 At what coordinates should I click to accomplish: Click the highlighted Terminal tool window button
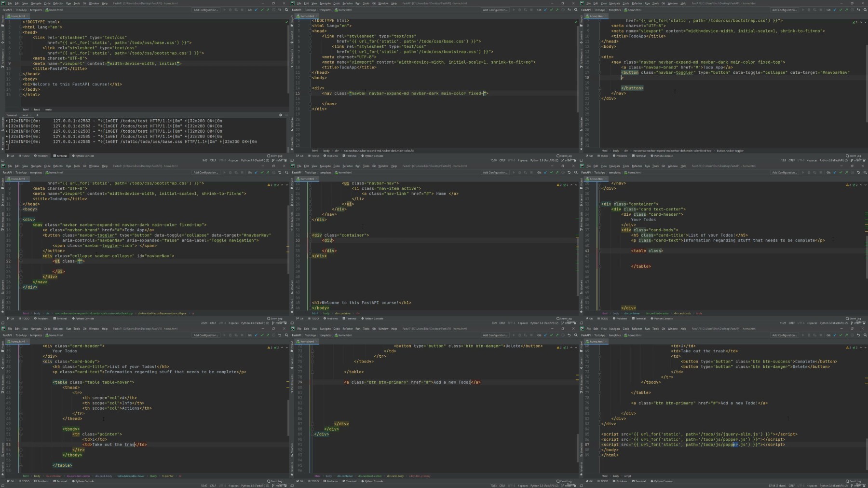pyautogui.click(x=60, y=156)
